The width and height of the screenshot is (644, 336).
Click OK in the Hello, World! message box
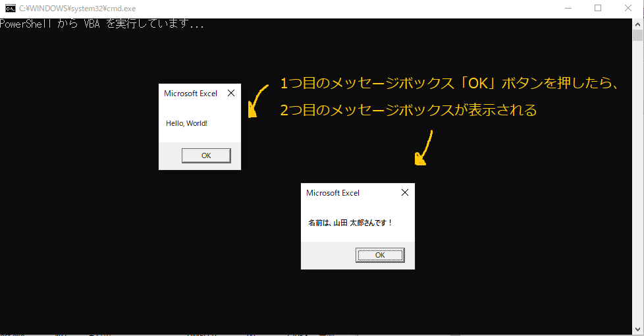(206, 155)
